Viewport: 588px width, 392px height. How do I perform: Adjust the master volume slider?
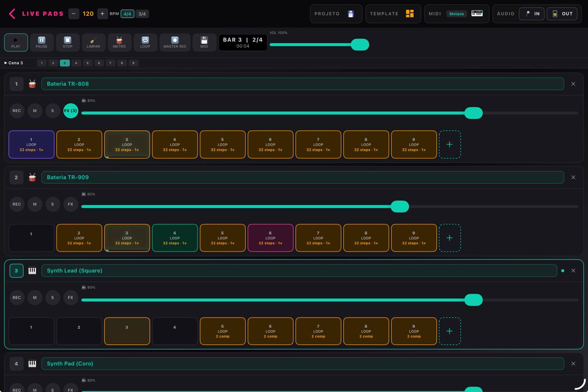pos(319,45)
